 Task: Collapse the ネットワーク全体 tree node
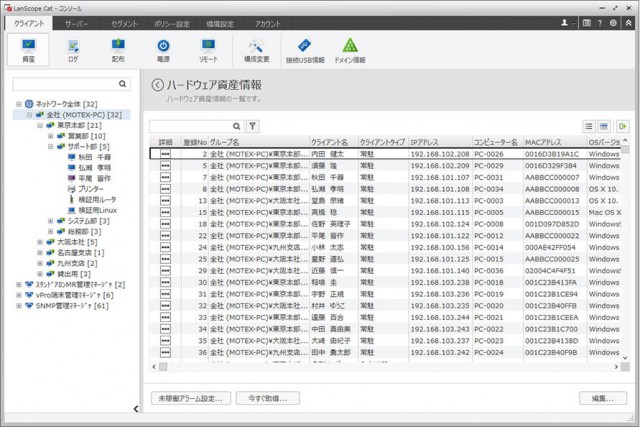(x=19, y=104)
